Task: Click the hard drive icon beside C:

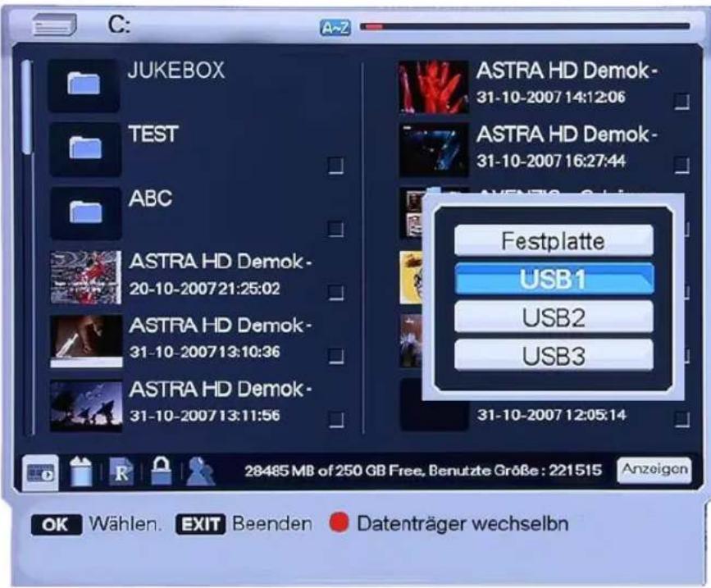Action: click(54, 25)
